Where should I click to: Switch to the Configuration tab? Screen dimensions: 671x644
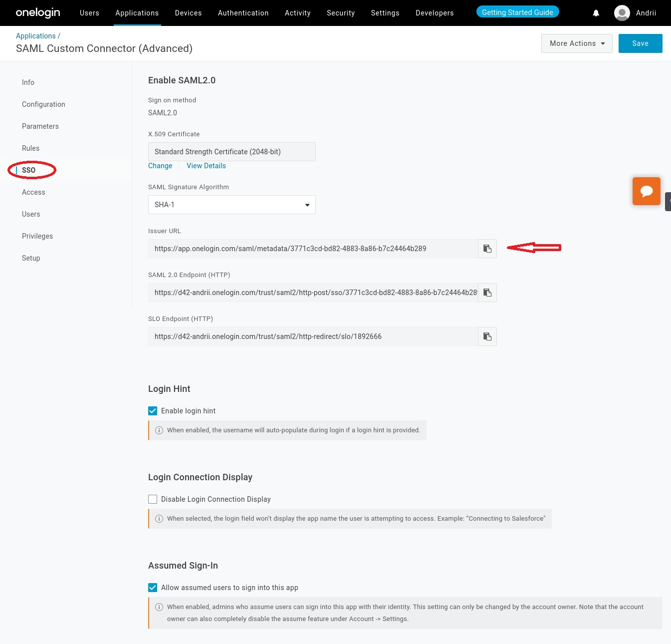coord(43,104)
